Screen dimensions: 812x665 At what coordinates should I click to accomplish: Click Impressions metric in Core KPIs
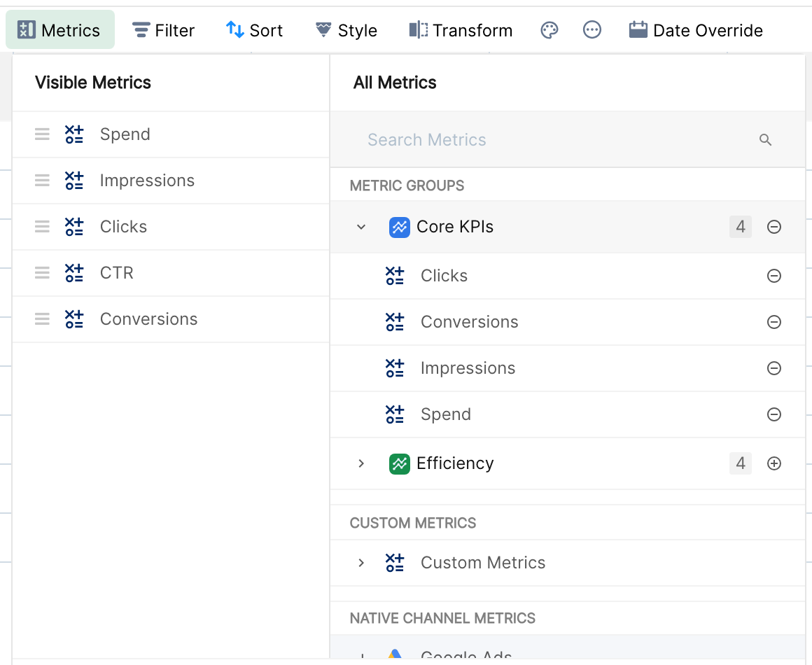point(468,368)
